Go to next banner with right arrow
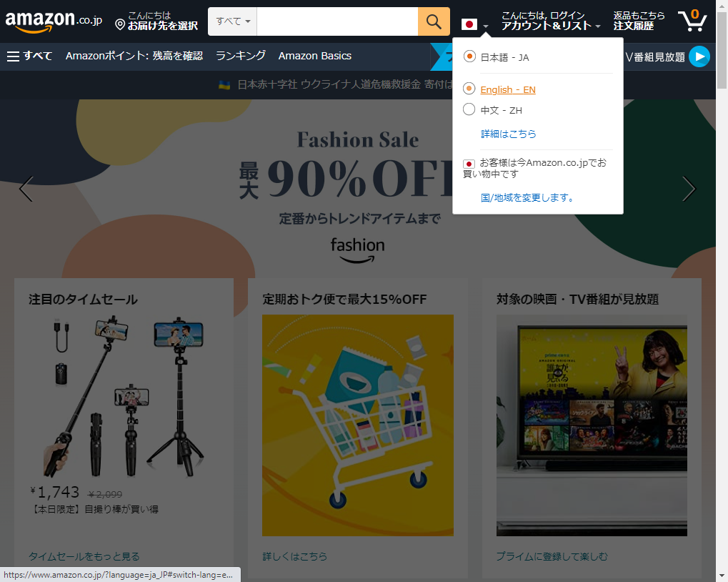The image size is (728, 582). [x=689, y=189]
